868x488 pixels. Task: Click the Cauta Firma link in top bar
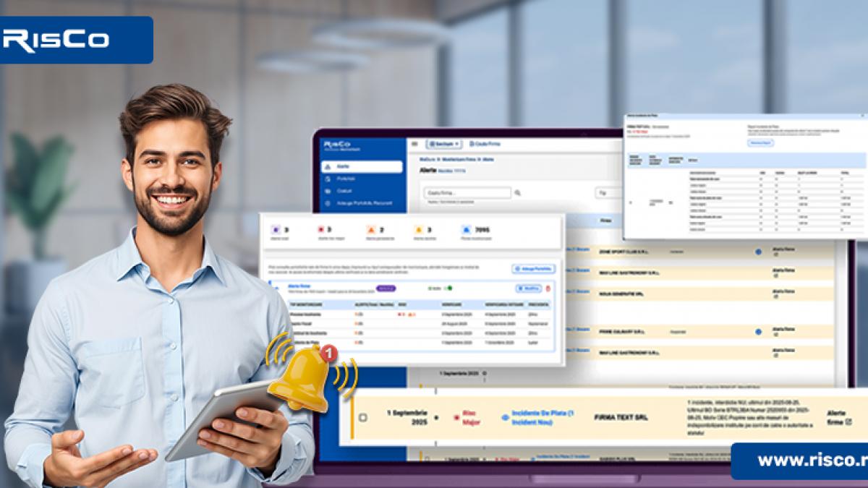[x=485, y=144]
